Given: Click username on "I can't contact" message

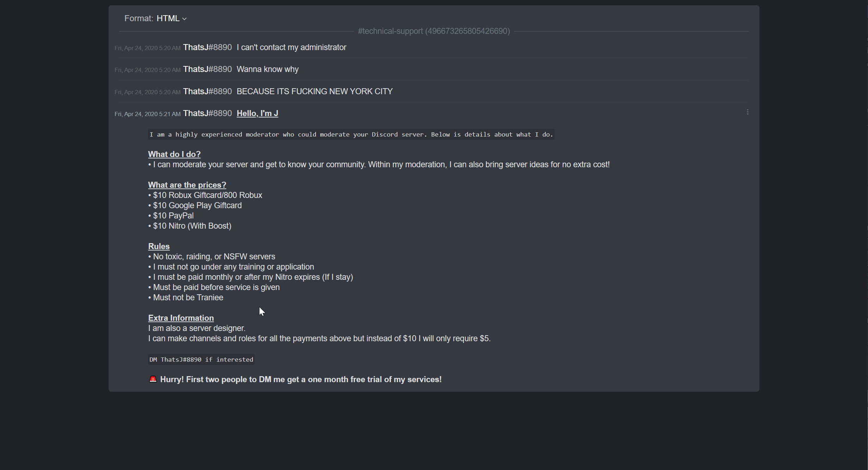Looking at the screenshot, I should coord(207,47).
